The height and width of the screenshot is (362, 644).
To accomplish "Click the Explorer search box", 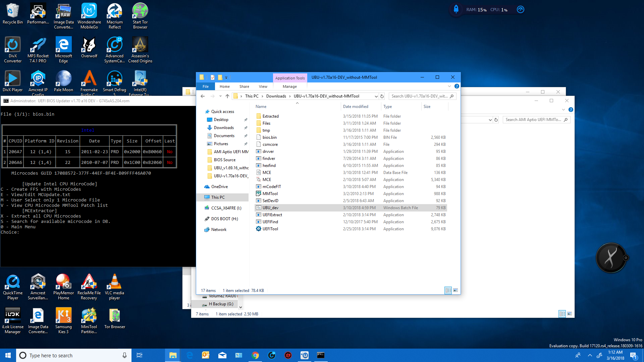I will pos(422,96).
